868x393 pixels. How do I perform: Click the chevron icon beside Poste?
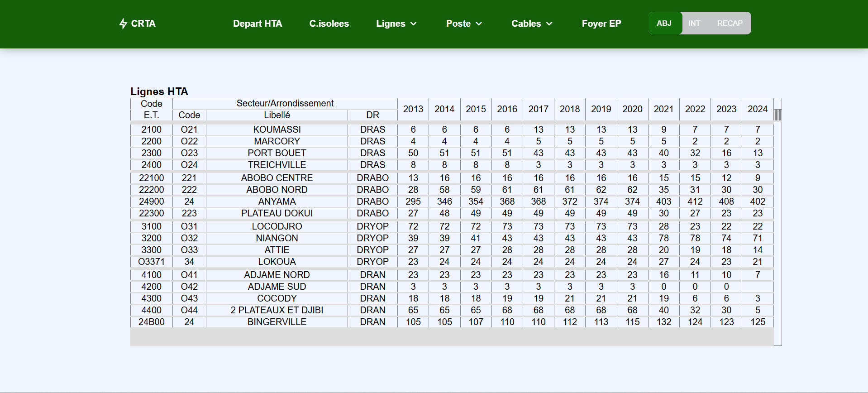click(479, 24)
